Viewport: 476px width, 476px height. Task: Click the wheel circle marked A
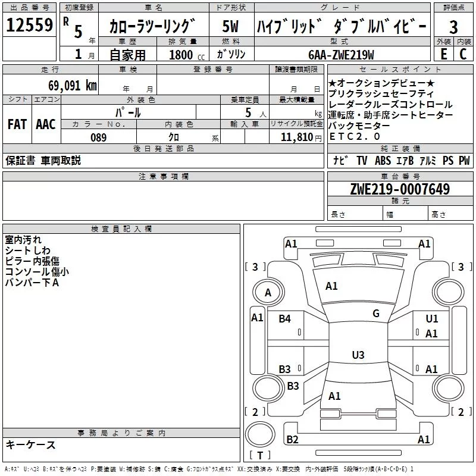(x=268, y=292)
